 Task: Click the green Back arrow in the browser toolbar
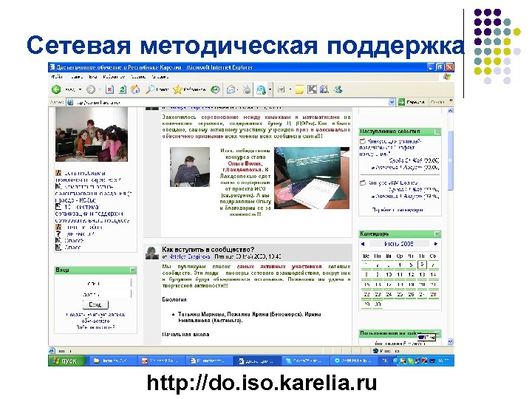(x=56, y=89)
